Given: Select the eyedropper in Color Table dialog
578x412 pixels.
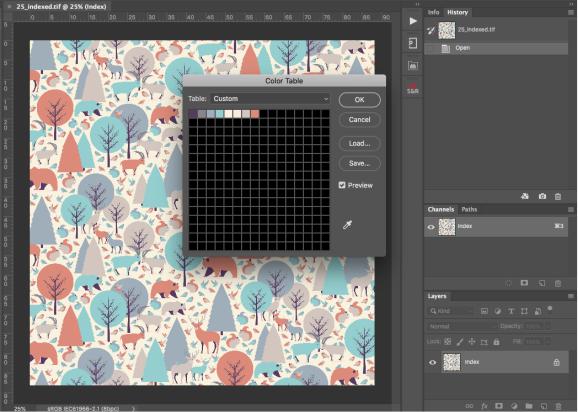Looking at the screenshot, I should point(347,225).
